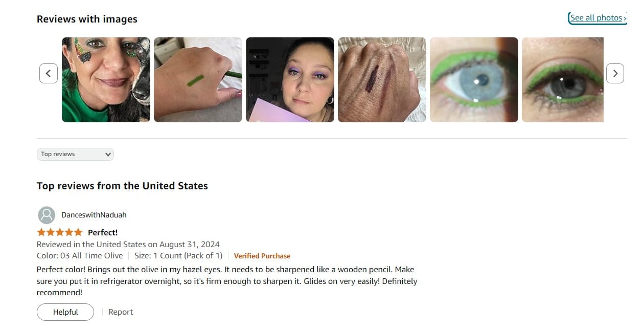Image resolution: width=644 pixels, height=330 pixels.
Task: Click Report on the review
Action: pos(121,312)
